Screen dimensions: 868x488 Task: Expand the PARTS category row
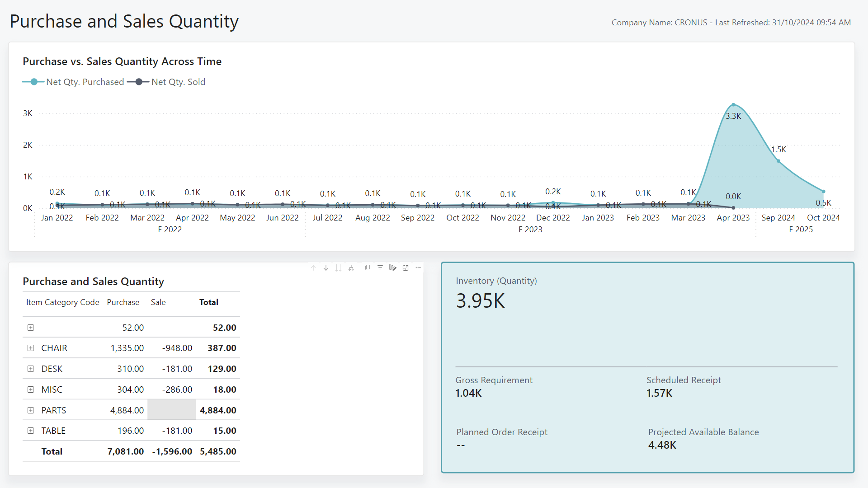31,410
